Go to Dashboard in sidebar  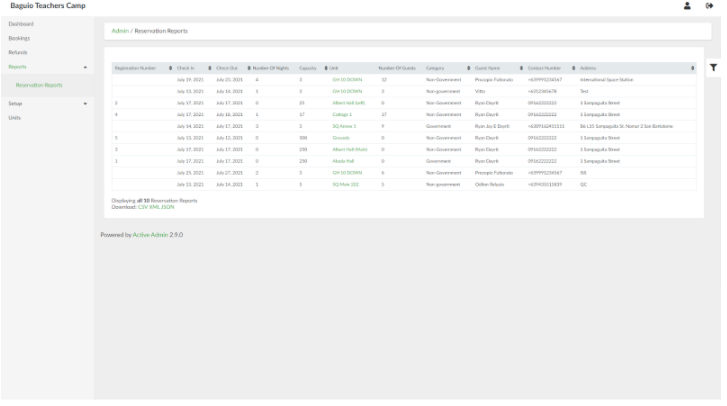coord(21,23)
